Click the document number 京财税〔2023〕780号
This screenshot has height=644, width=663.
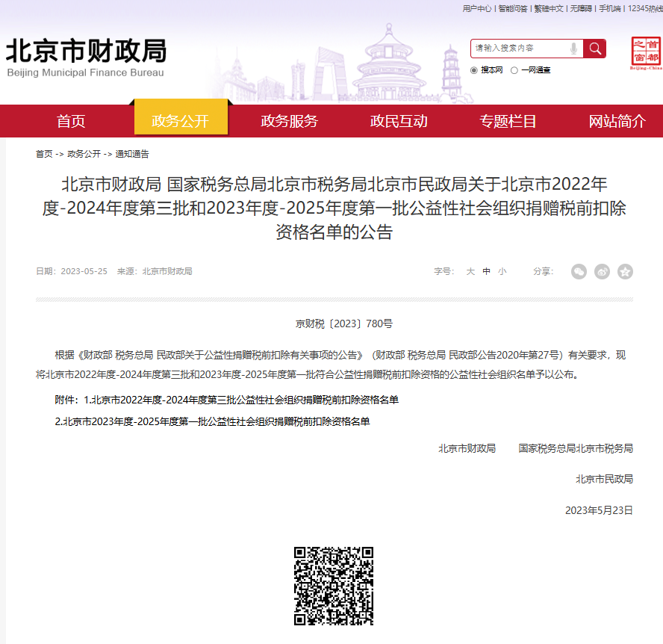[343, 323]
